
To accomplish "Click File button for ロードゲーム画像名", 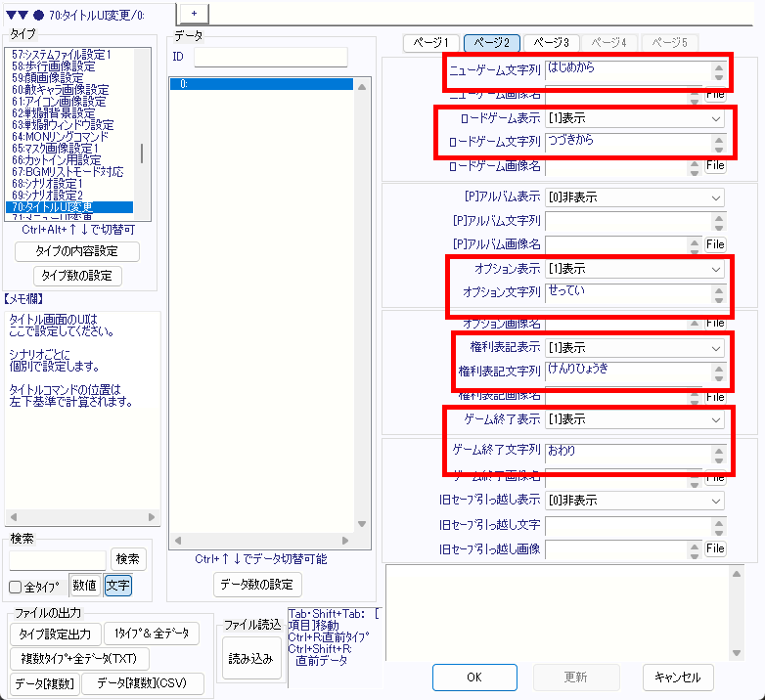I will 715,165.
